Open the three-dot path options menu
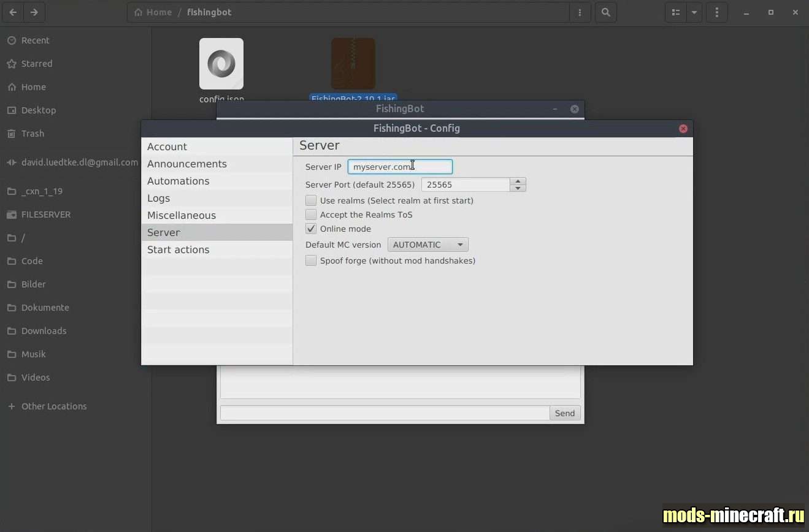 point(580,12)
